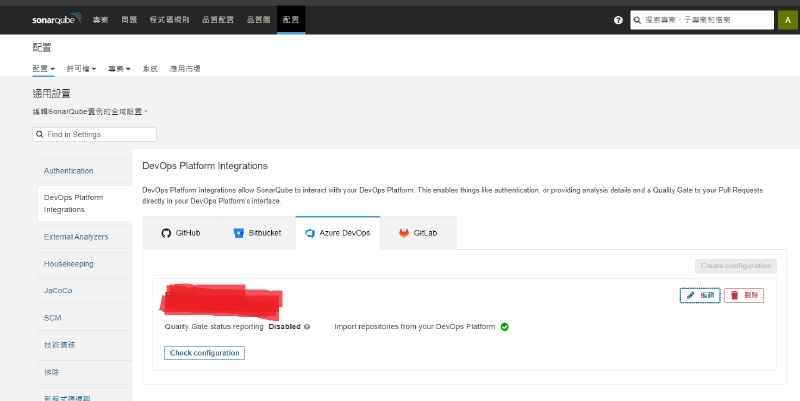This screenshot has width=800, height=401.
Task: Click the user avatar A
Action: tap(787, 20)
